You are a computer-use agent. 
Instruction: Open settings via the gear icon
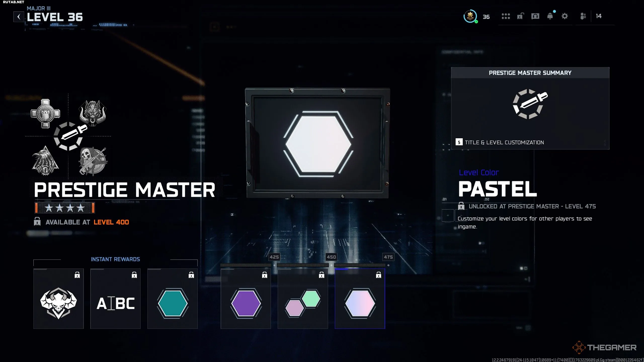coord(565,16)
